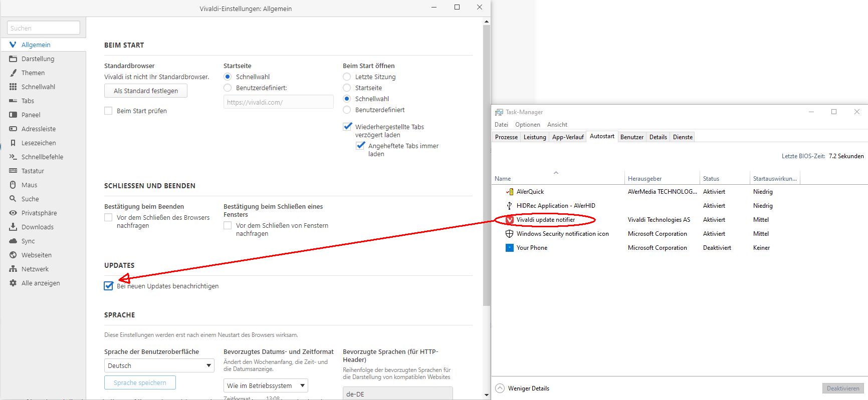The width and height of the screenshot is (868, 400).
Task: Select Startseite radio under Beim Start öffnen
Action: tap(347, 88)
